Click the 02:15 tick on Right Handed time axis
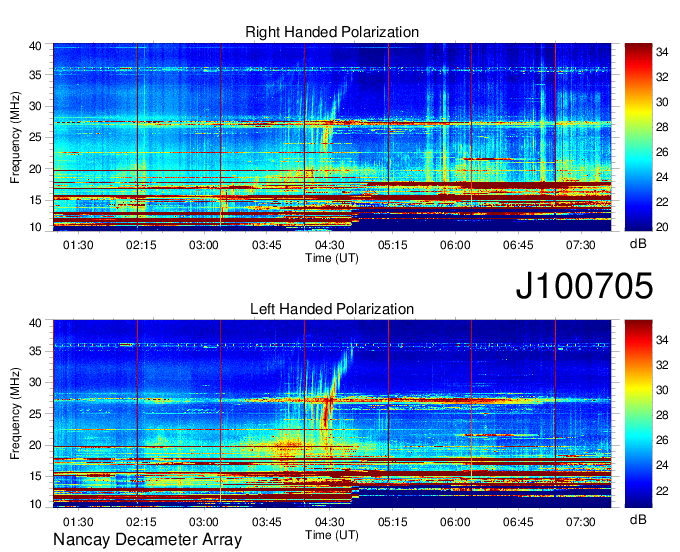 pyautogui.click(x=141, y=245)
